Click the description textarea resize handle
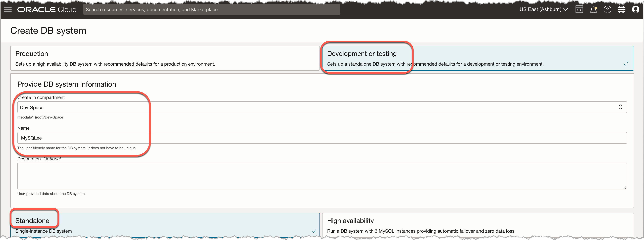Viewport: 644px width, 240px height. pos(625,187)
